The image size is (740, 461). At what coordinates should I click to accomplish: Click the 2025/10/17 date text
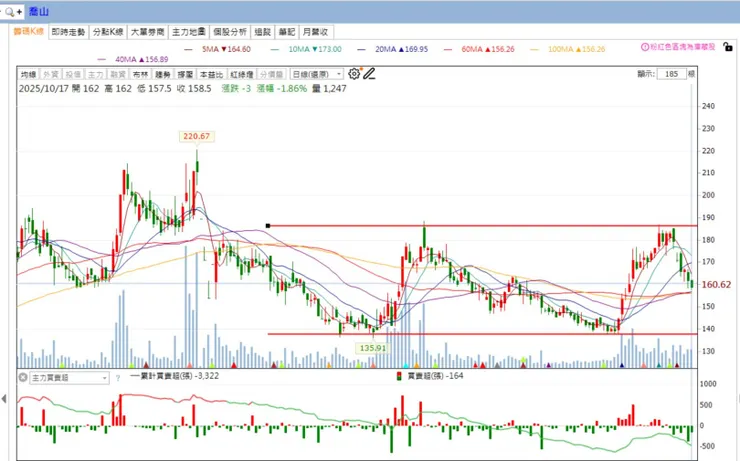[44, 89]
